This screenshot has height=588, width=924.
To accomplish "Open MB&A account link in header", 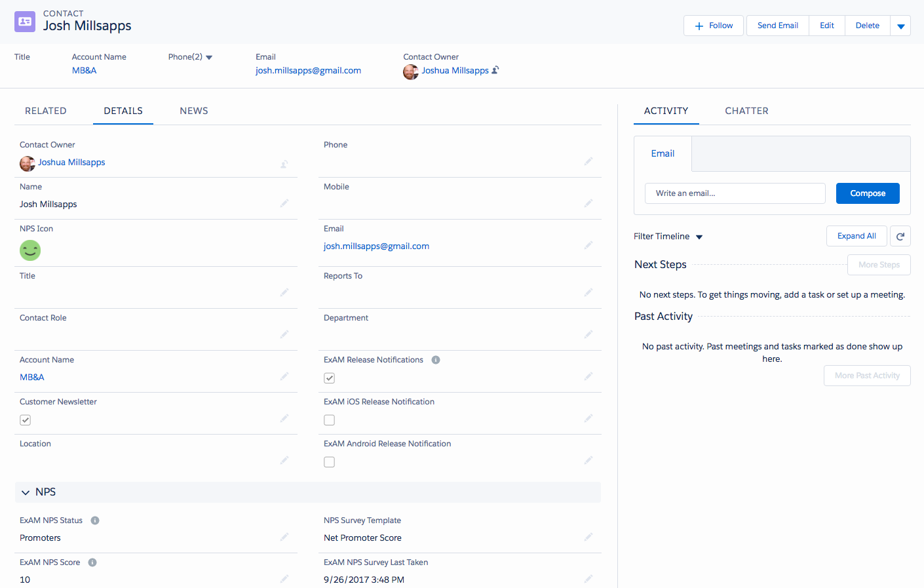I will tap(84, 71).
